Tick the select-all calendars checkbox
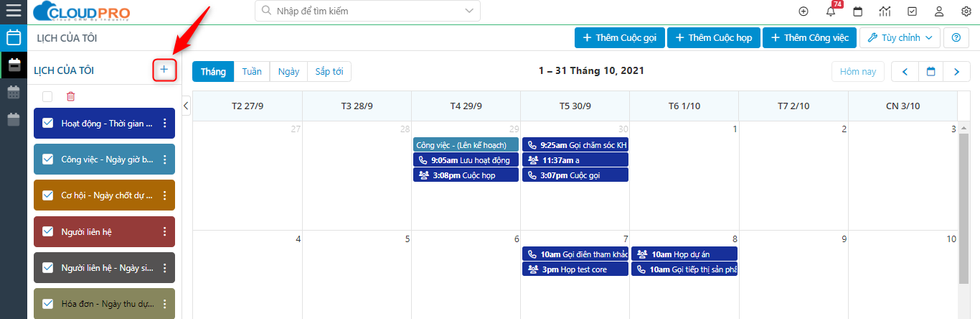Image resolution: width=980 pixels, height=319 pixels. pyautogui.click(x=47, y=96)
